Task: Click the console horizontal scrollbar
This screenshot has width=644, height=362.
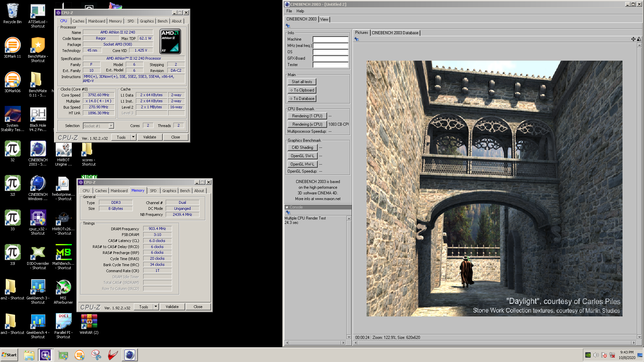Action: [x=315, y=343]
